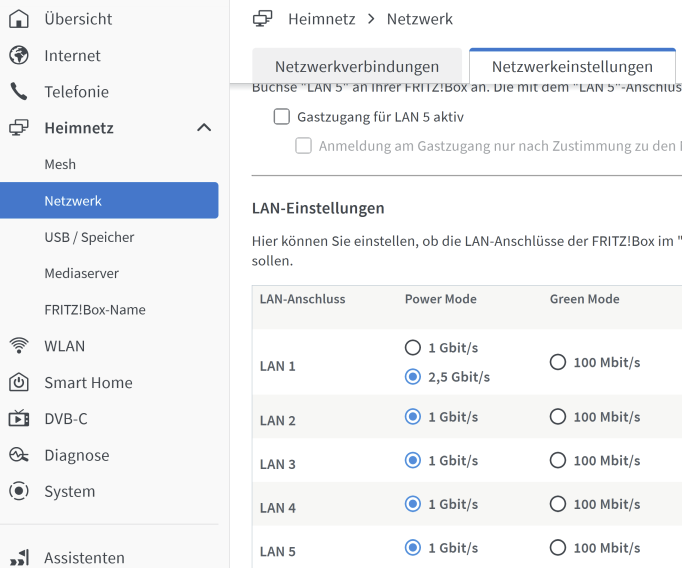Click the Übersicht house icon
This screenshot has width=682, height=568.
tap(18, 19)
